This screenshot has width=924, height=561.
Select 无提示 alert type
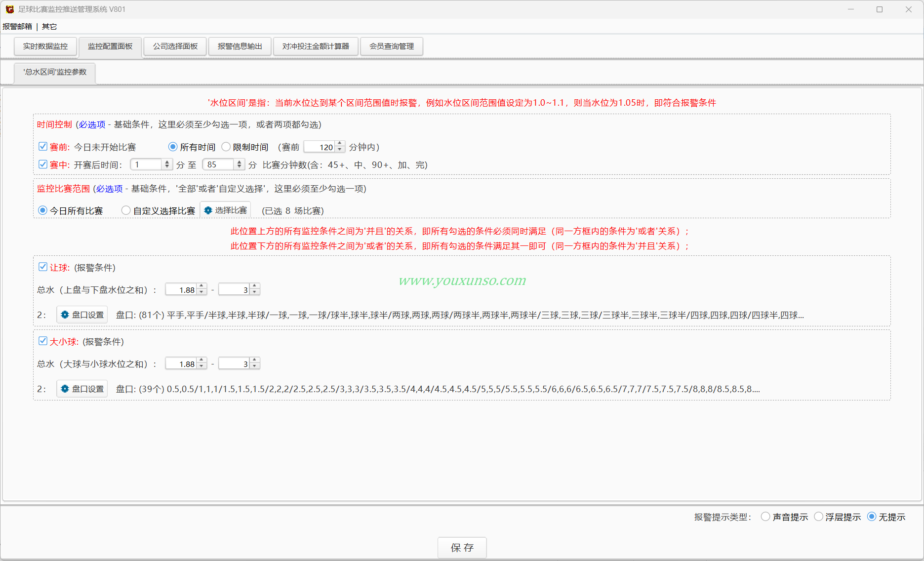(x=872, y=517)
